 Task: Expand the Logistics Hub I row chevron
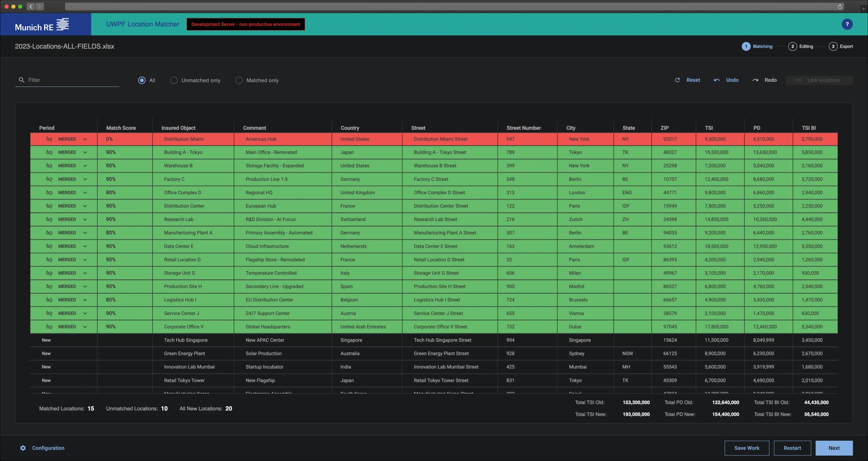85,300
